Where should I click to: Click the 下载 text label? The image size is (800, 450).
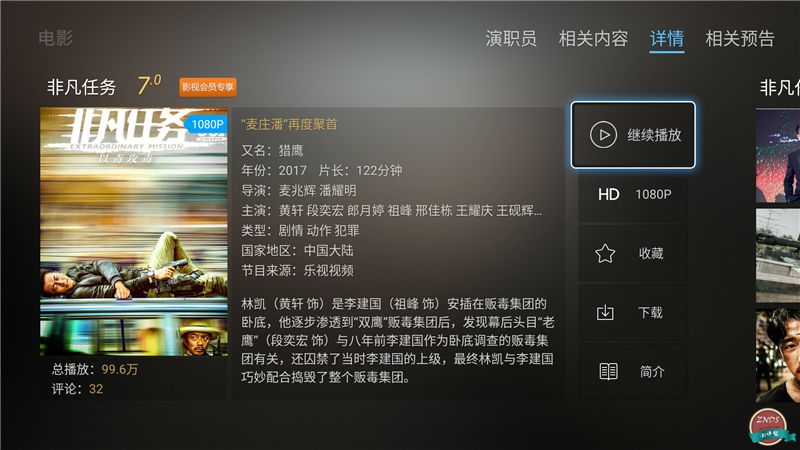click(x=651, y=312)
